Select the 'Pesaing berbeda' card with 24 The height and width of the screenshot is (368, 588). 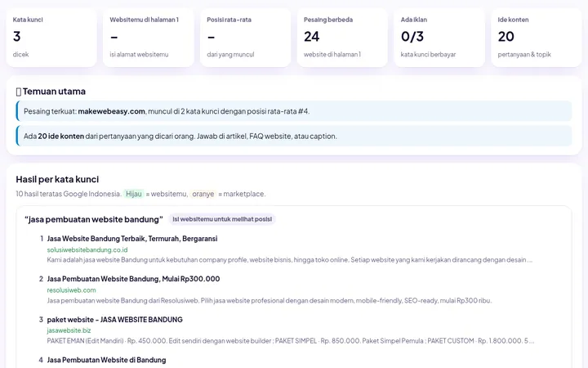(x=342, y=38)
